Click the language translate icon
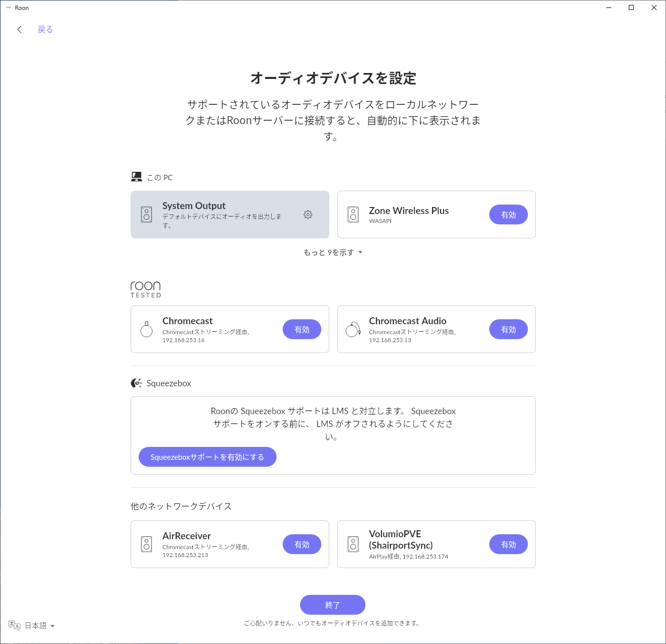This screenshot has width=666, height=644. coord(14,626)
